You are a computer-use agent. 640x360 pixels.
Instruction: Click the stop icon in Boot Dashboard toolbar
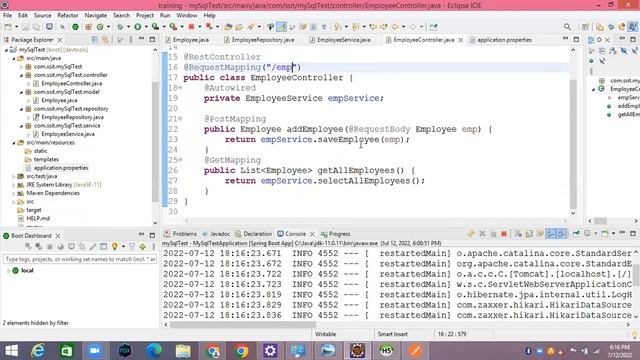[x=50, y=247]
